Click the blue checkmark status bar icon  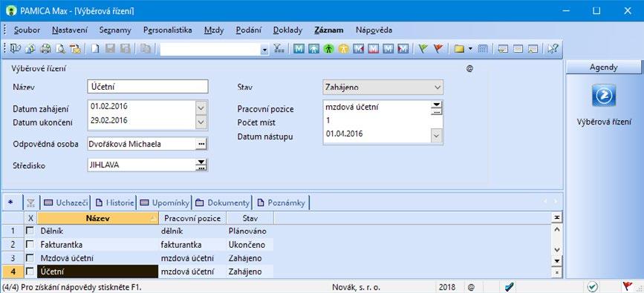click(510, 286)
